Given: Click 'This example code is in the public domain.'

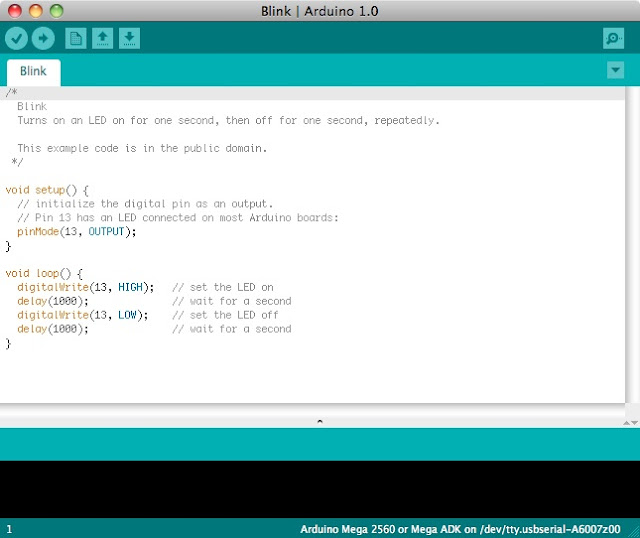Looking at the screenshot, I should (x=142, y=148).
